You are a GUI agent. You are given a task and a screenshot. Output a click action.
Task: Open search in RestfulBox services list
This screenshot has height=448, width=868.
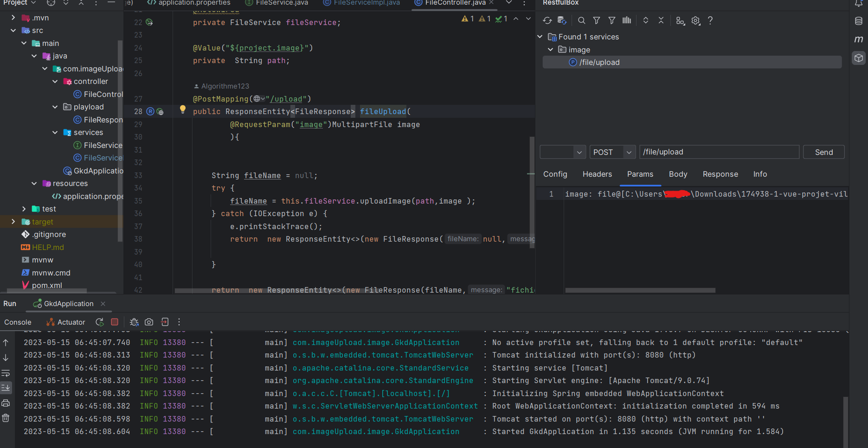(581, 20)
